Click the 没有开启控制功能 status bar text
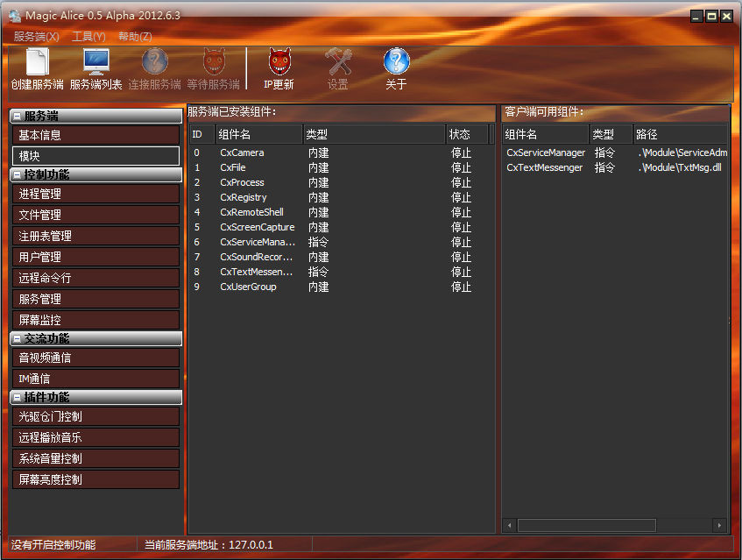742x560 pixels. click(x=53, y=545)
